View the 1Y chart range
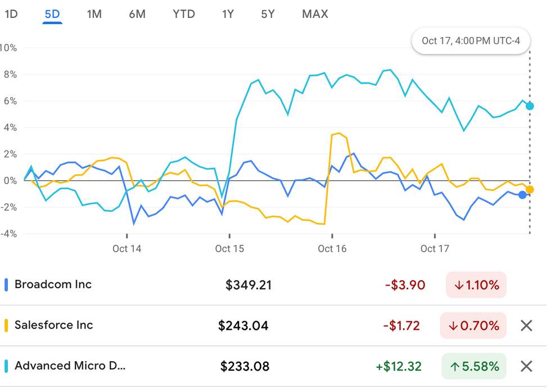The height and width of the screenshot is (392, 551). tap(228, 14)
